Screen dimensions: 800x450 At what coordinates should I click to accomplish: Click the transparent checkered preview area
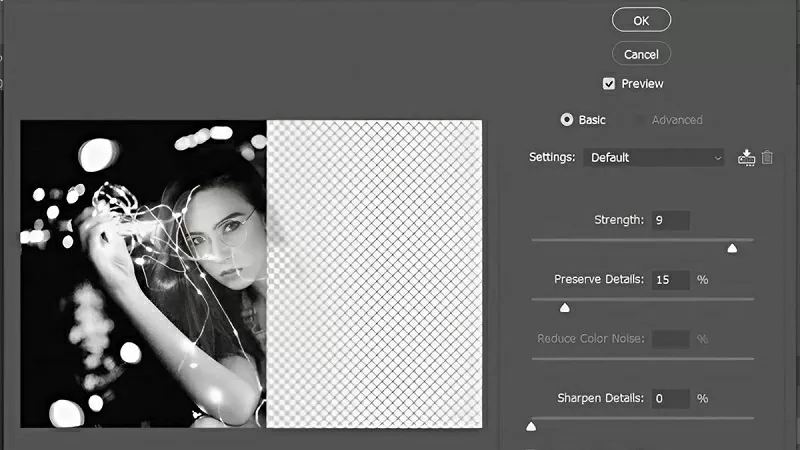[375, 275]
